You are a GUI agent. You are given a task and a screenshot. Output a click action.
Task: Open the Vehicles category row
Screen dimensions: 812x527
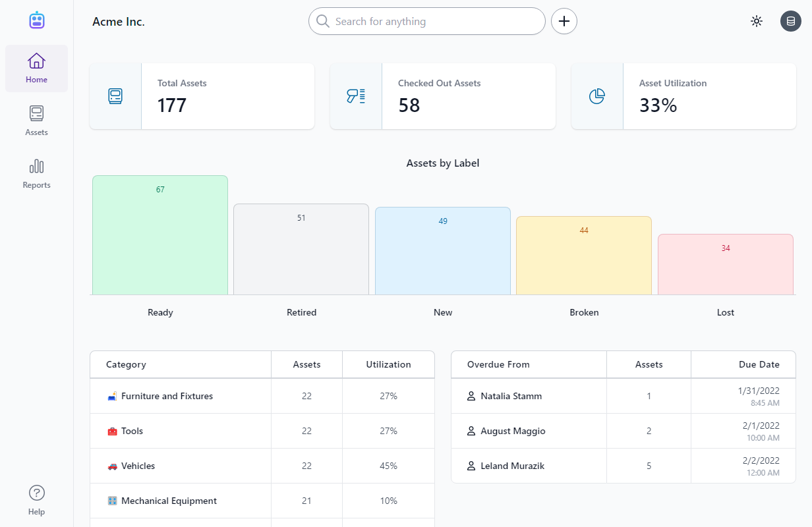pyautogui.click(x=180, y=466)
